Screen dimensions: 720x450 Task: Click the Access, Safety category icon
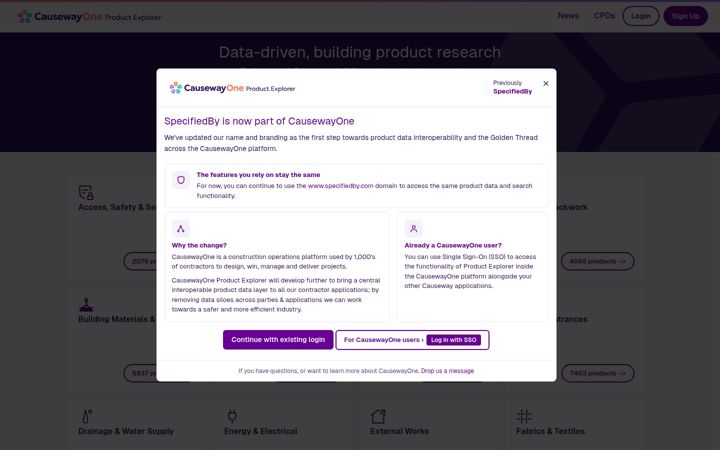(x=86, y=192)
